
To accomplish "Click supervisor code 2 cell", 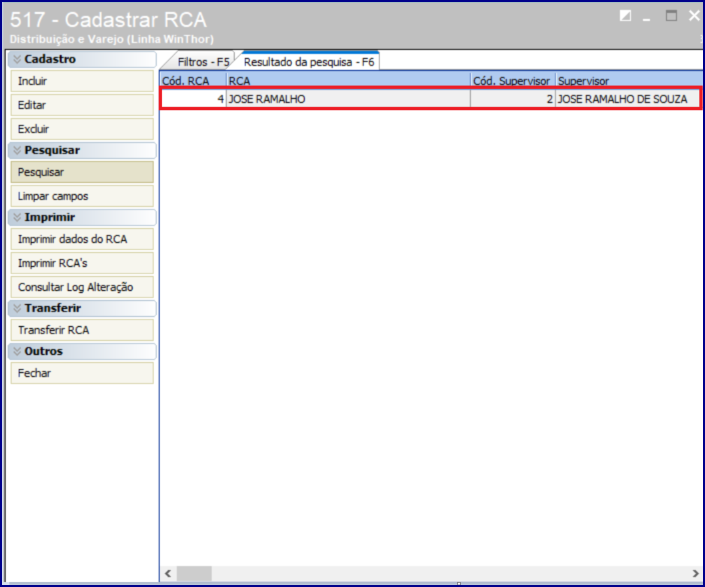I will (513, 99).
